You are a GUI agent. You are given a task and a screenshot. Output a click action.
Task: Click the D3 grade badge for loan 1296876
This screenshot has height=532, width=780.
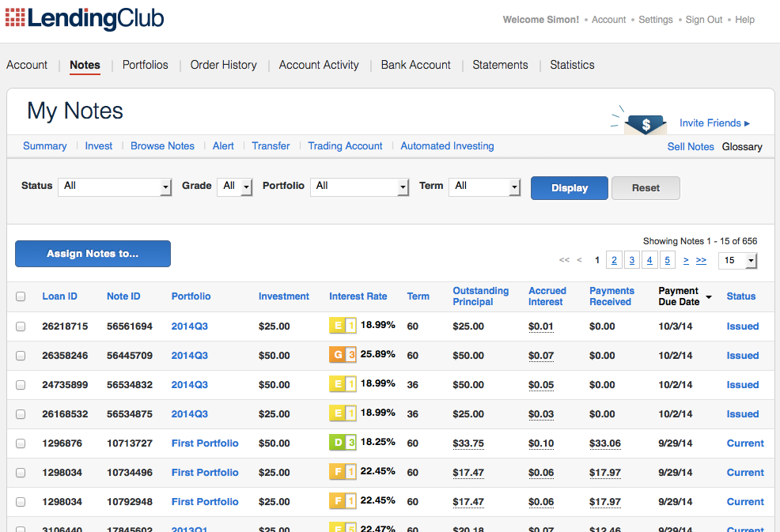coord(343,443)
